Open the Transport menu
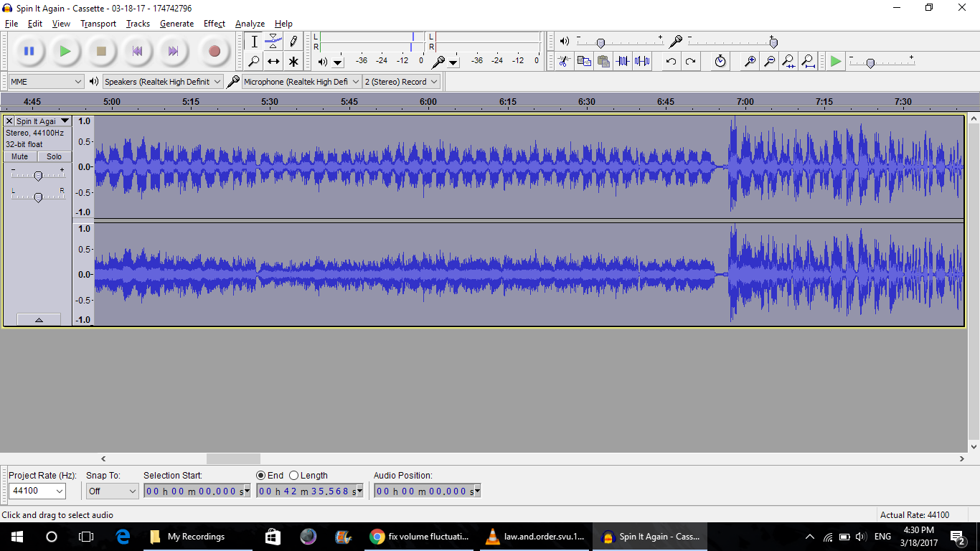This screenshot has width=980, height=551. point(98,24)
